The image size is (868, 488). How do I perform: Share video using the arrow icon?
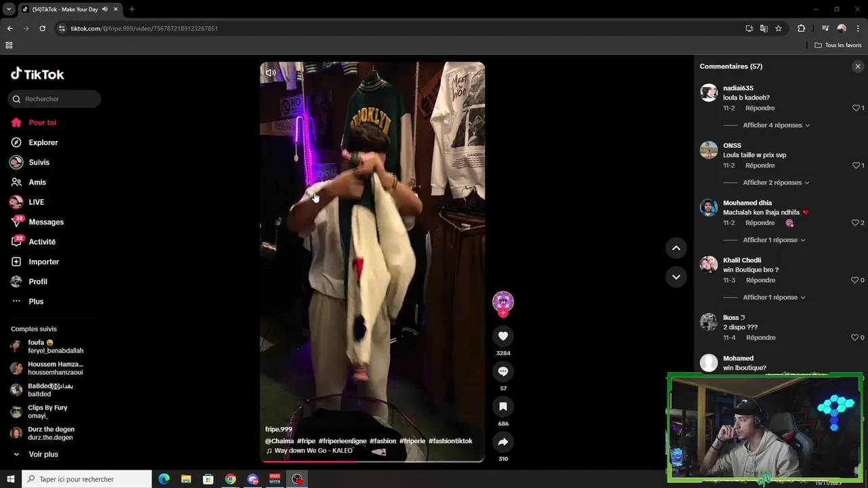503,441
